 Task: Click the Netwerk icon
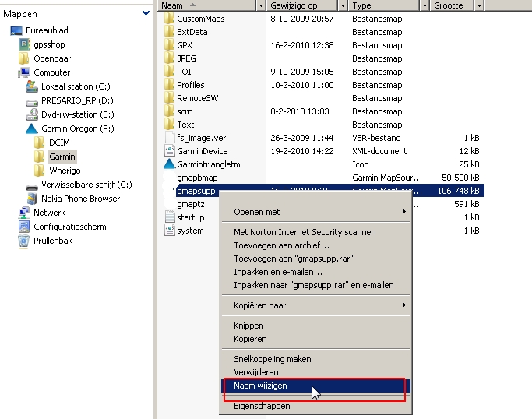[x=23, y=213]
